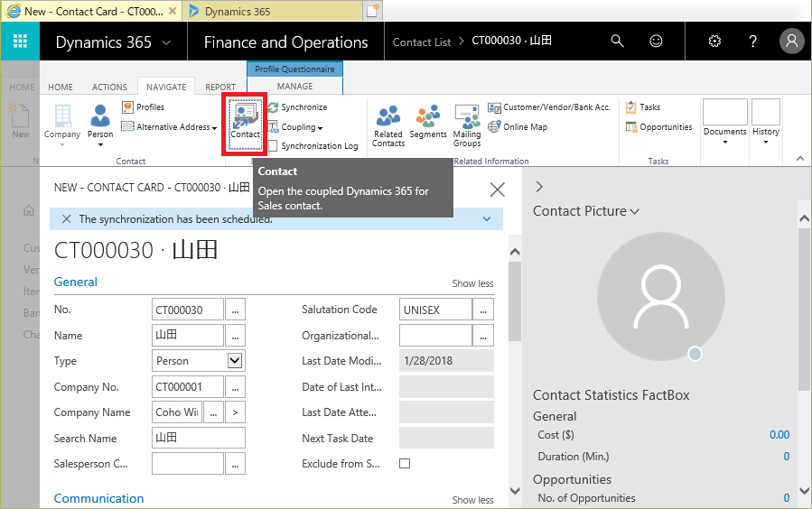The height and width of the screenshot is (509, 812).
Task: Click the Search Name field
Action: click(x=199, y=438)
